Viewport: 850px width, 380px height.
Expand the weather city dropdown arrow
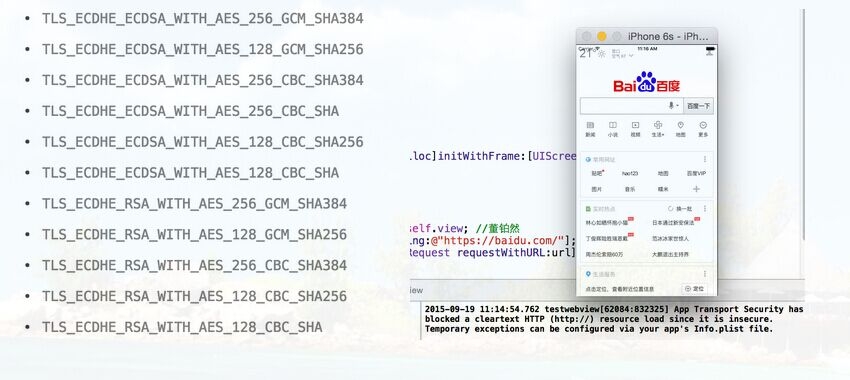tap(631, 55)
